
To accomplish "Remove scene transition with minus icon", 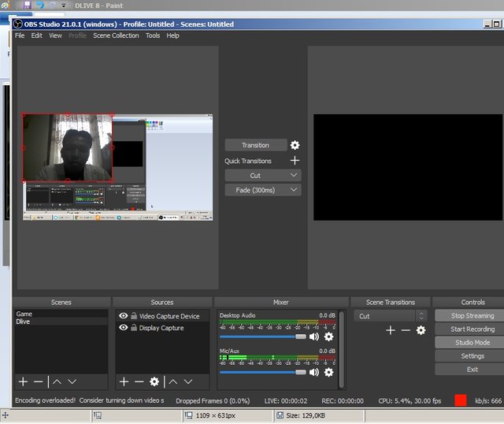I will point(406,330).
